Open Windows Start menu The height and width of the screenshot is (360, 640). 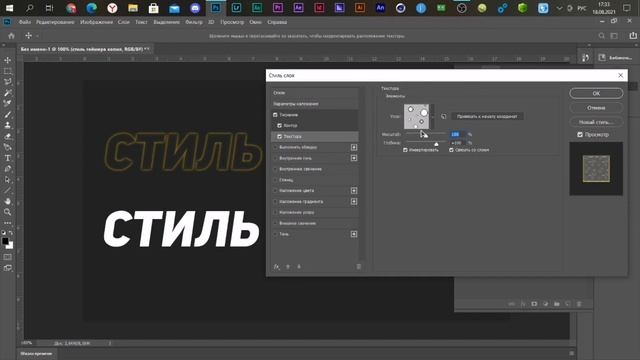coord(9,8)
